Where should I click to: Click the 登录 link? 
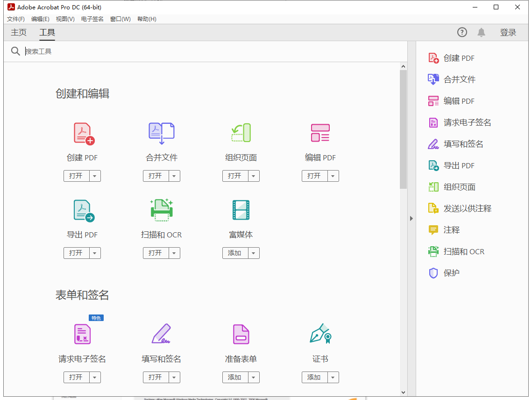[x=508, y=32]
